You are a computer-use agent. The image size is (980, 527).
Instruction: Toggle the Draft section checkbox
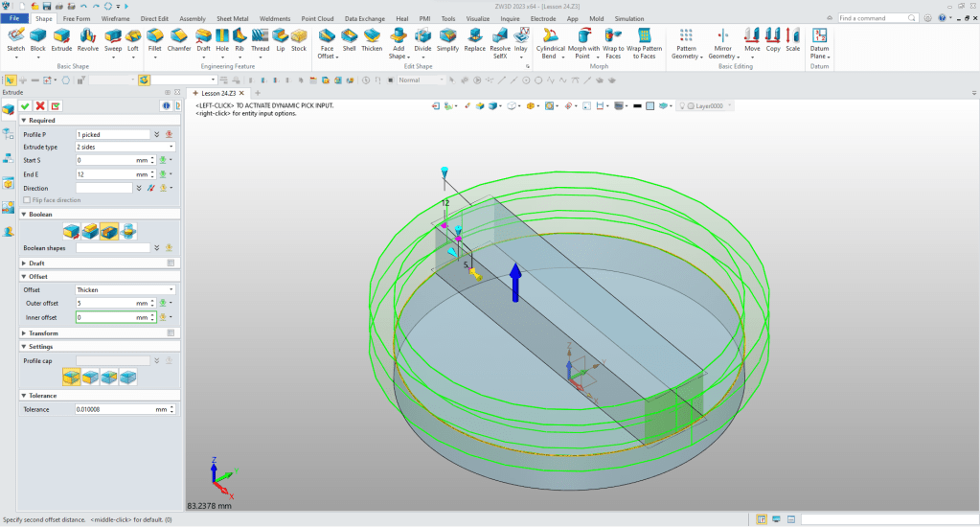(x=171, y=263)
